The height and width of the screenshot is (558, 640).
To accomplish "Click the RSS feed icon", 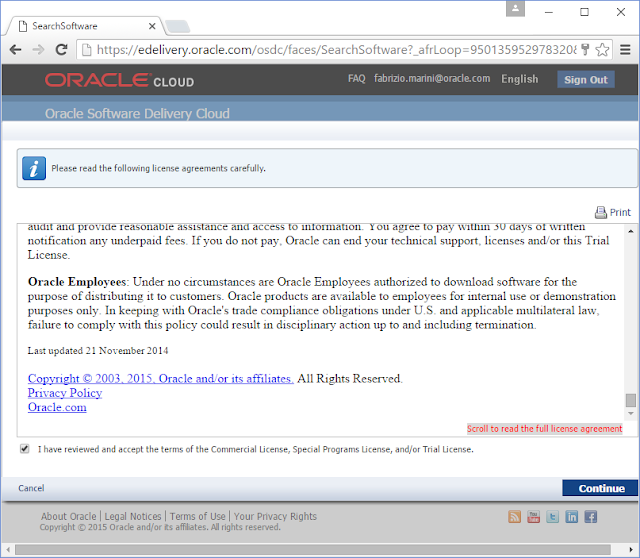I will coord(514,517).
